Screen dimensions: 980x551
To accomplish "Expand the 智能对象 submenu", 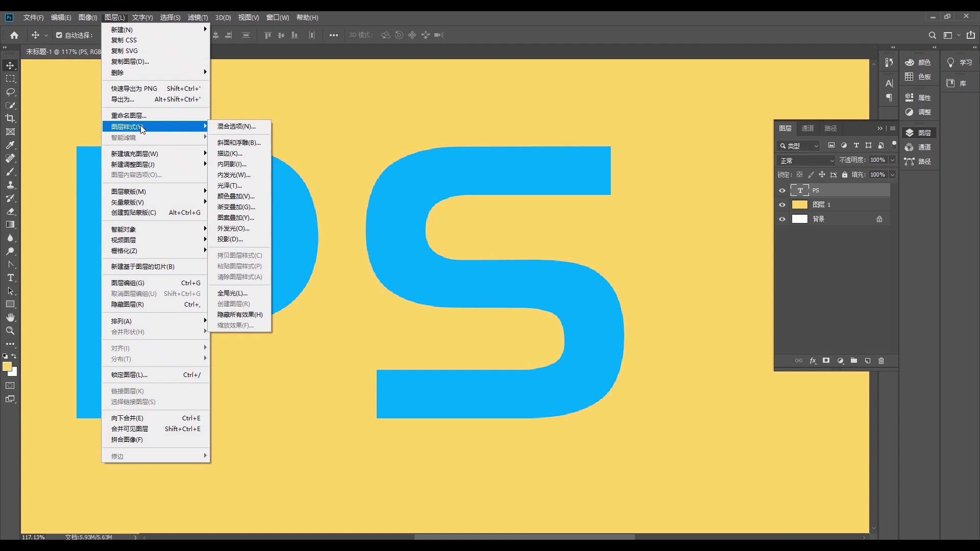I will [156, 229].
